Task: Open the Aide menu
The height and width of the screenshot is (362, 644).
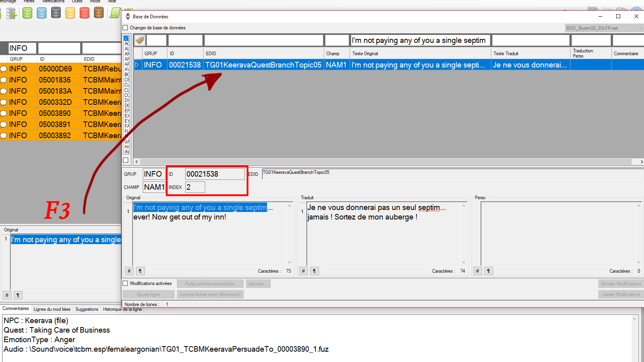Action: 112,1
